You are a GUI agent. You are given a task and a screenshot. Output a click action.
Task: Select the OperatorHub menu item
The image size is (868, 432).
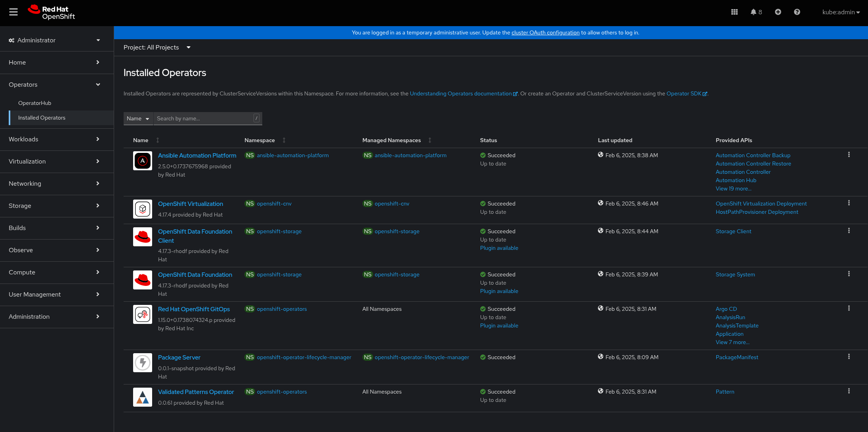click(35, 102)
